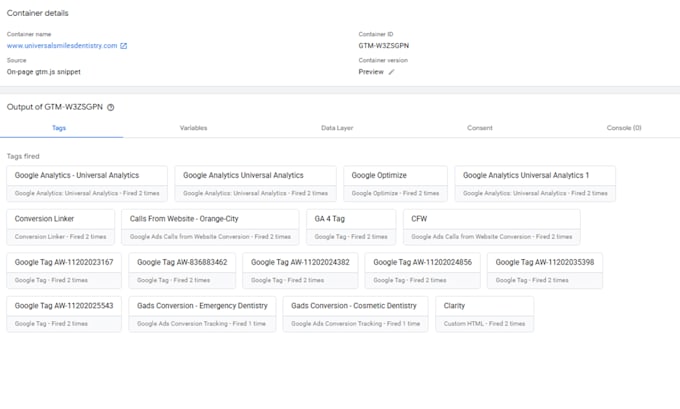
Task: Open the Google Analytics Universal Analytics tag card
Action: point(255,183)
